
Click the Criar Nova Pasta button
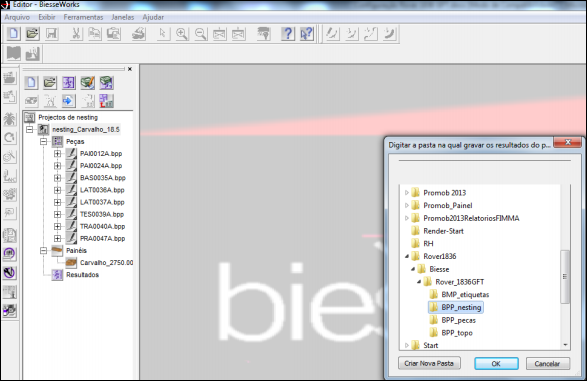click(x=429, y=363)
